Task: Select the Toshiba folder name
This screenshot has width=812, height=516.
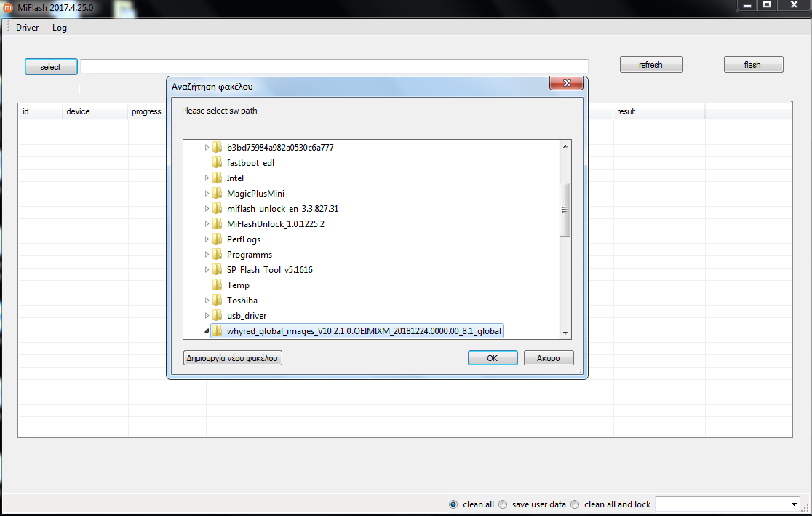Action: click(242, 300)
